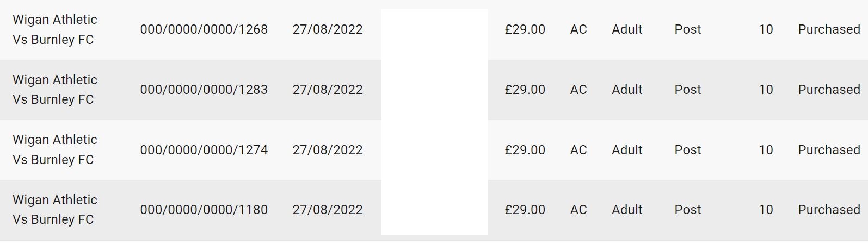This screenshot has width=868, height=251.
Task: Click the Purchased status for ticket 1274
Action: click(829, 150)
